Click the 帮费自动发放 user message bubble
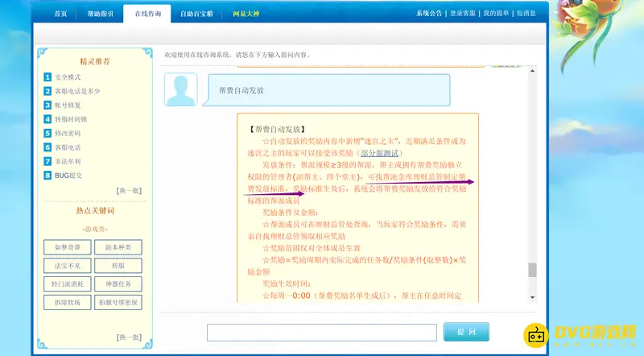Viewport: 644px width, 356px height. coord(327,90)
